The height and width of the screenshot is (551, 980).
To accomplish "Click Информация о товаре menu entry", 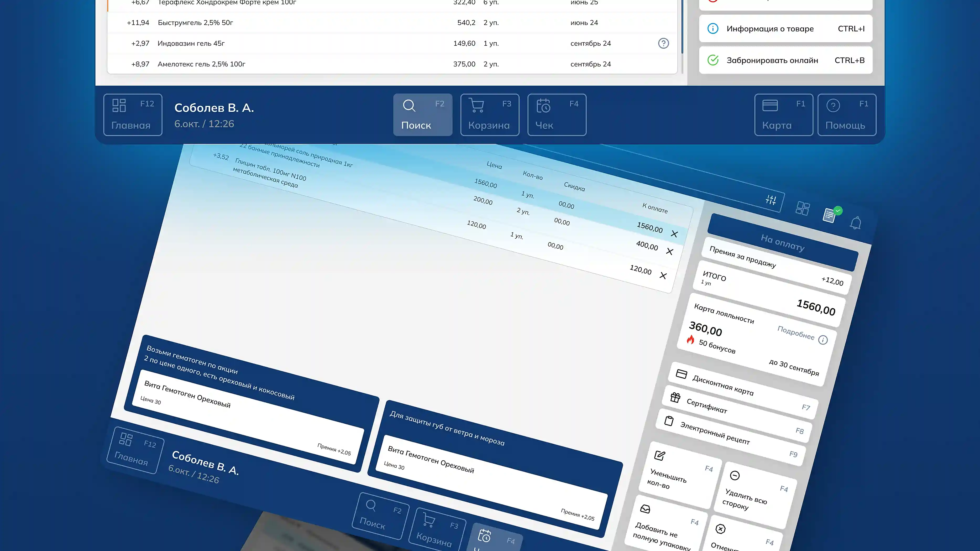I will click(x=785, y=29).
